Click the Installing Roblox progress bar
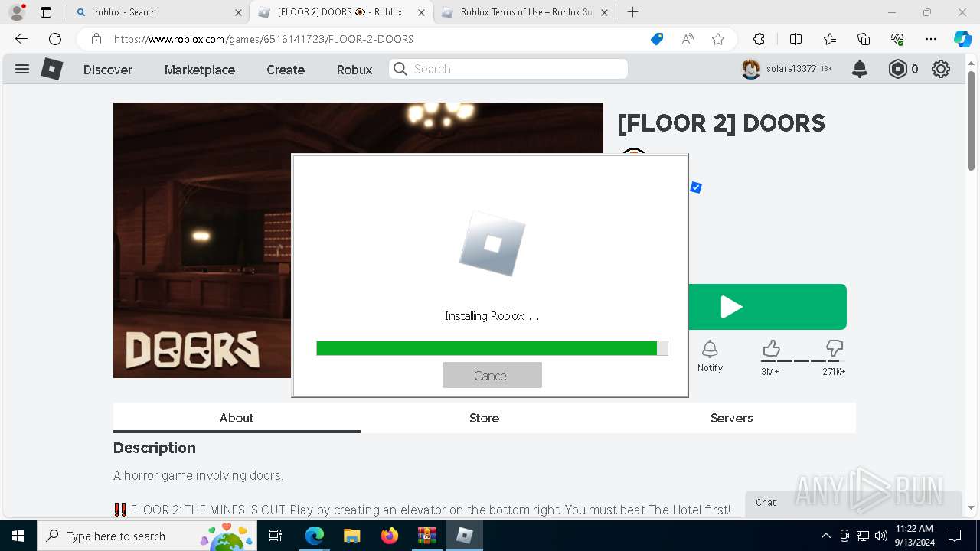This screenshot has width=980, height=551. point(492,348)
